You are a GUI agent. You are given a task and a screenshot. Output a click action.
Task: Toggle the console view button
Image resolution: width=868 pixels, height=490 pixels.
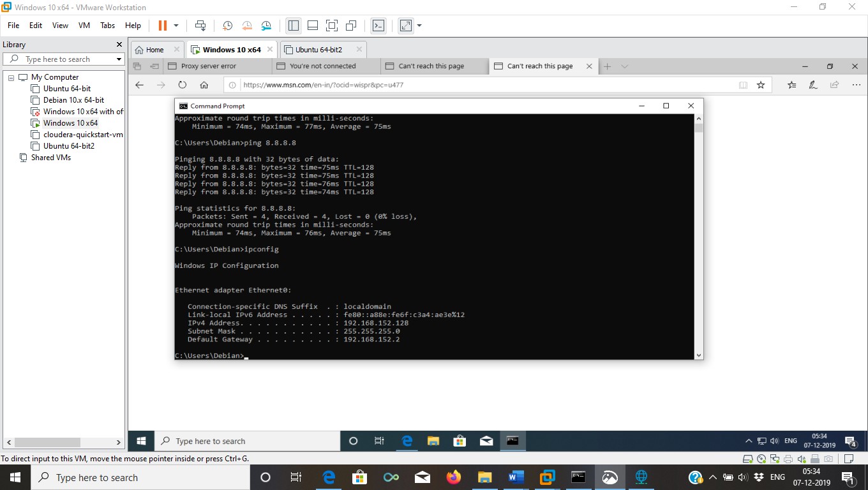[380, 26]
